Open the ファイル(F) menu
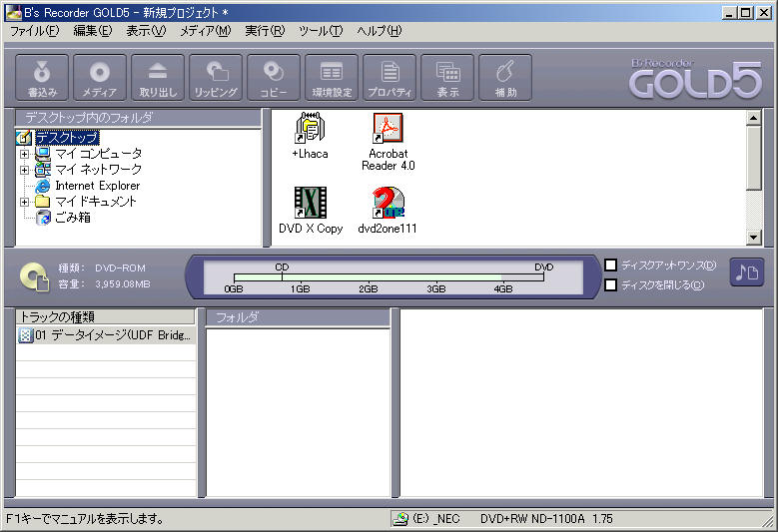The height and width of the screenshot is (532, 778). [x=35, y=31]
